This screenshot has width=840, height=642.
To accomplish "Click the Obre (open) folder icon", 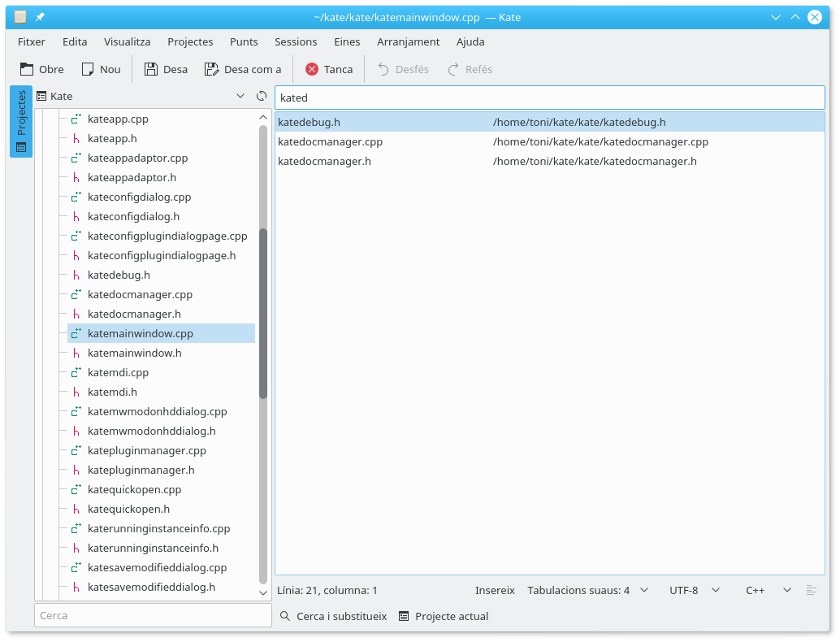I will click(28, 69).
